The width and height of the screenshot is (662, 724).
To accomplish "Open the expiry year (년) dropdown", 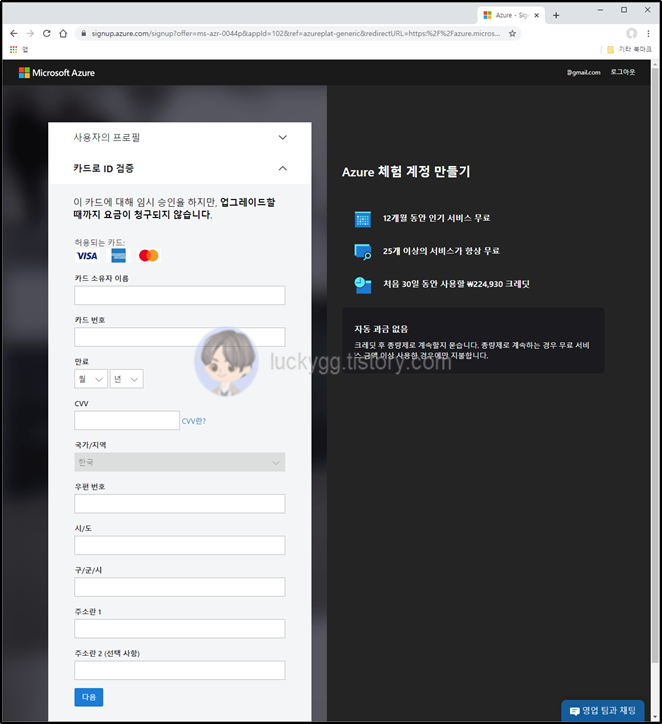I will (126, 379).
